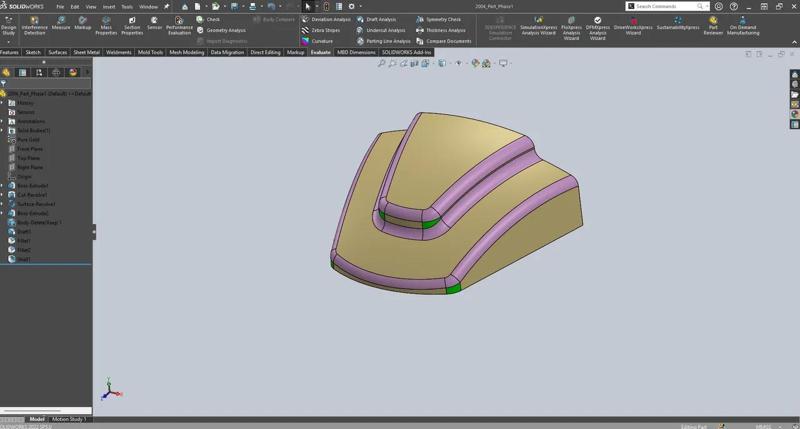Screen dimensions: 800x429
Task: Click the Thickness Analysis button
Action: coord(445,30)
